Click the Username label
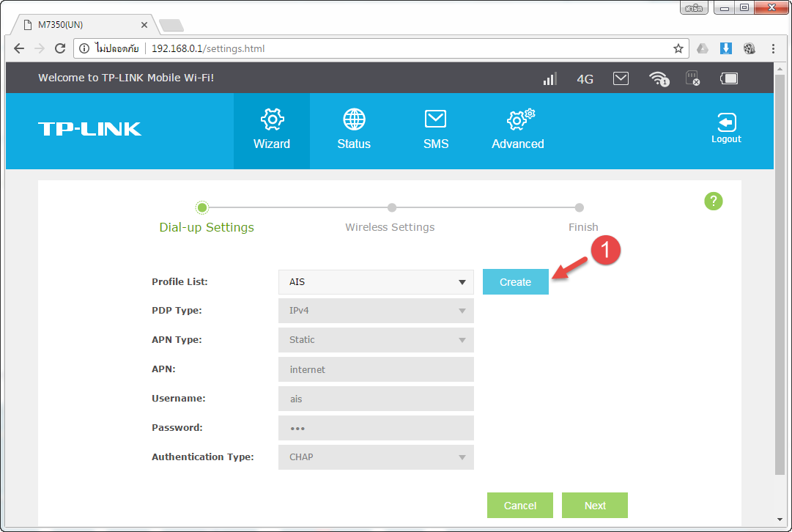The image size is (792, 532). pyautogui.click(x=178, y=399)
